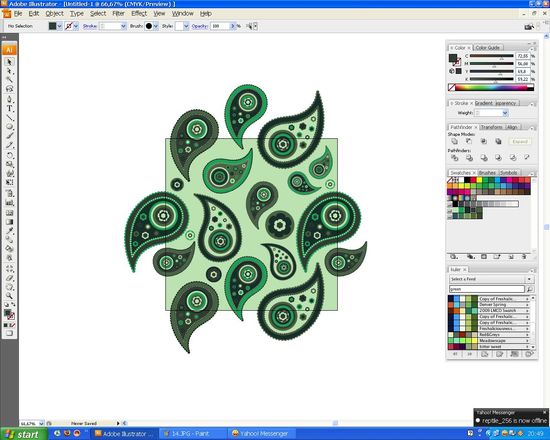The image size is (550, 440).
Task: Select the Blend tool
Action: tap(9, 238)
